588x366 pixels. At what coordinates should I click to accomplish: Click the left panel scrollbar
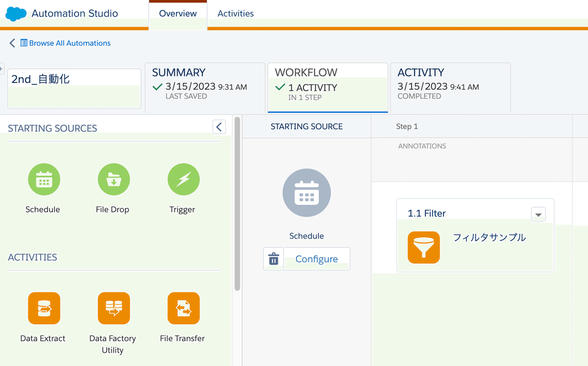pyautogui.click(x=238, y=204)
